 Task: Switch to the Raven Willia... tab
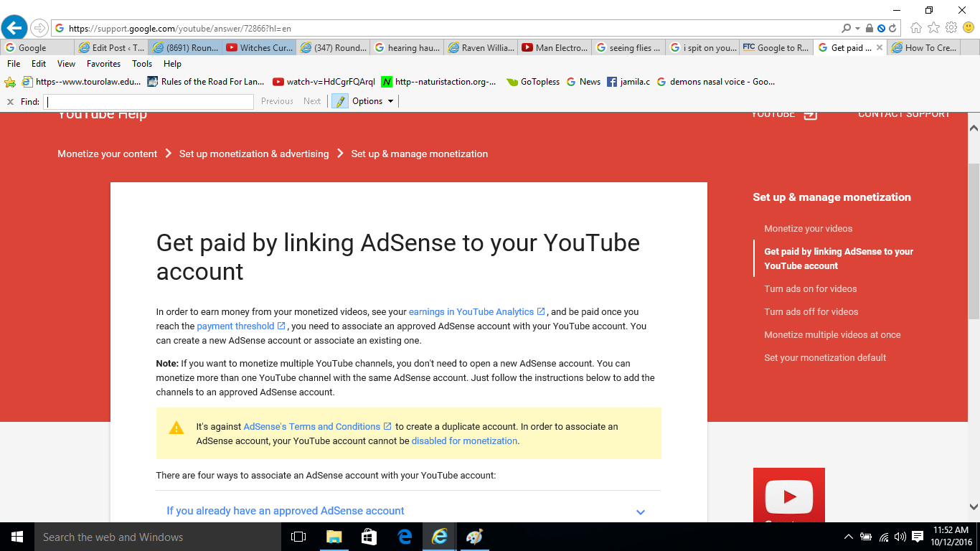[481, 48]
